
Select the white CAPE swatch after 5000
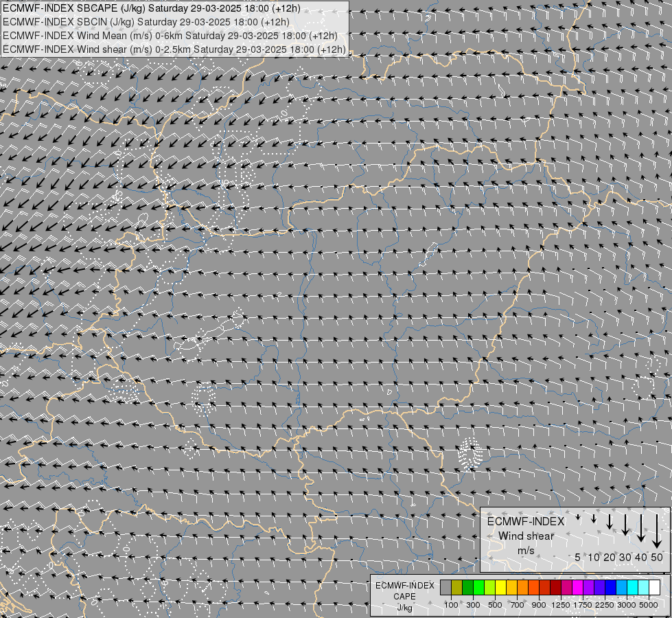click(x=655, y=587)
